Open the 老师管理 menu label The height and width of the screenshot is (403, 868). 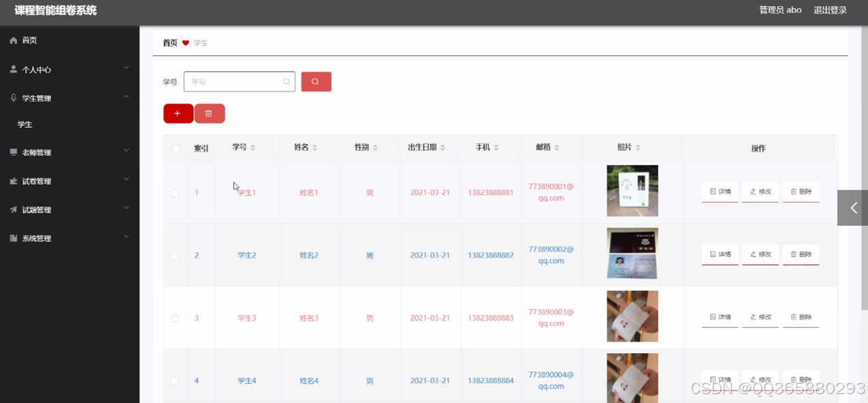click(x=36, y=152)
